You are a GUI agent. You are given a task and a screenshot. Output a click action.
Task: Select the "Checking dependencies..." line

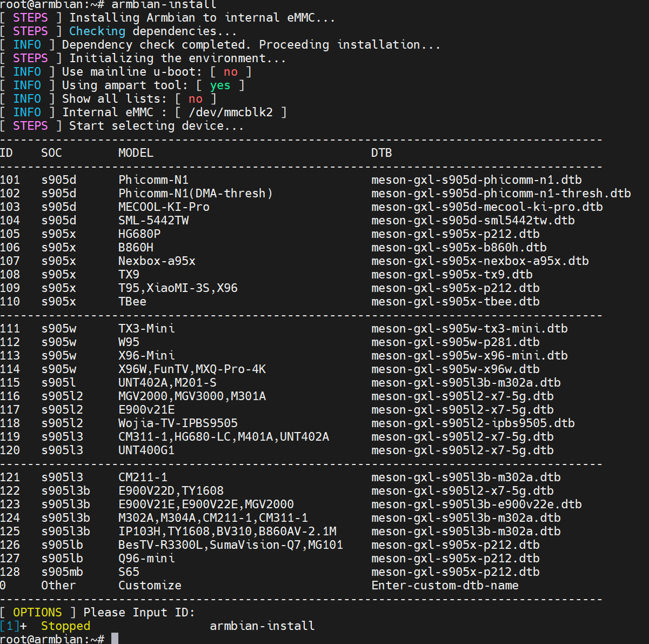tap(153, 31)
